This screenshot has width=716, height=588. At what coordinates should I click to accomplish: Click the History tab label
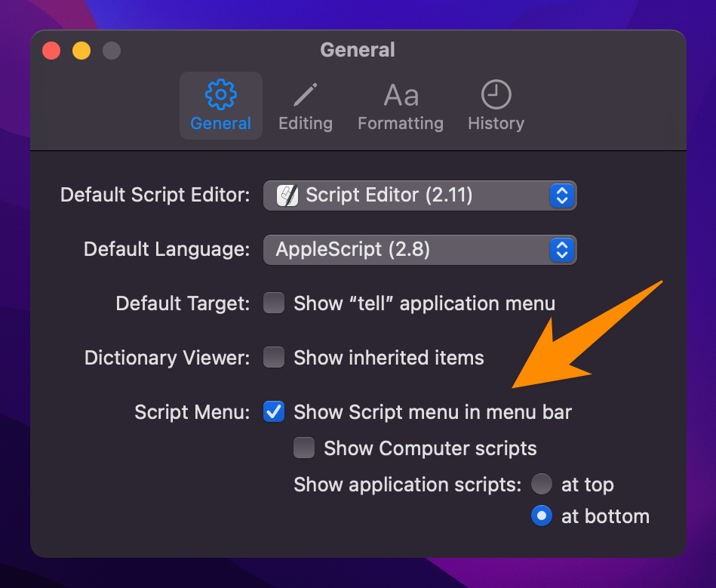[x=496, y=124]
